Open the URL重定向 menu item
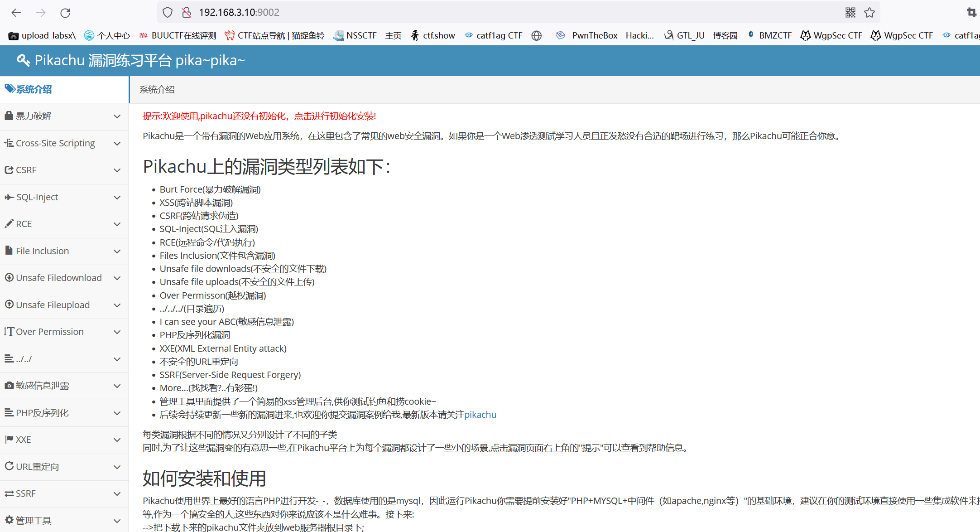The width and height of the screenshot is (980, 532). click(x=64, y=467)
